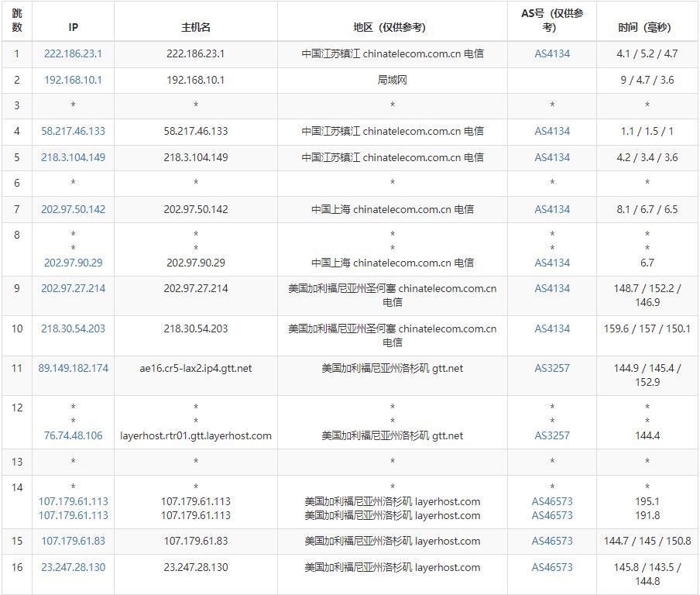Select the 195.1 time value
Viewport: 700px width, 595px height.
click(x=647, y=501)
